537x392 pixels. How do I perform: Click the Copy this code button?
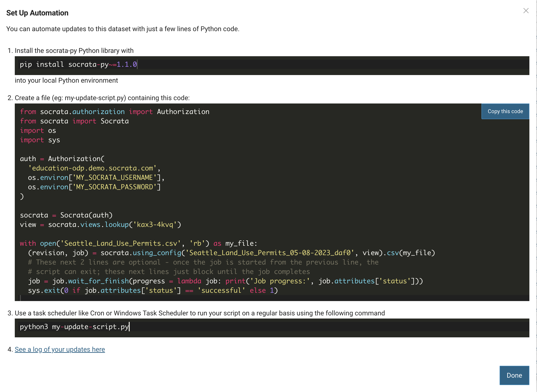point(505,111)
